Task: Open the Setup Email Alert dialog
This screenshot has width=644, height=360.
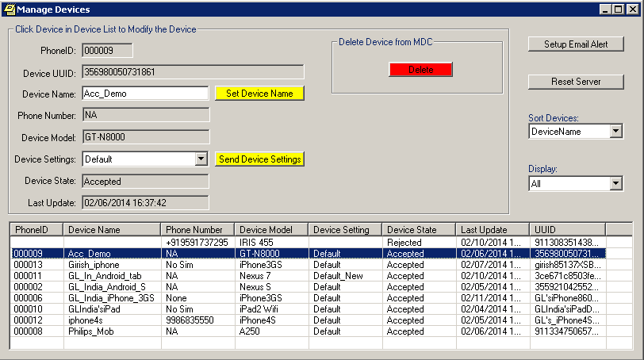Action: click(x=576, y=44)
